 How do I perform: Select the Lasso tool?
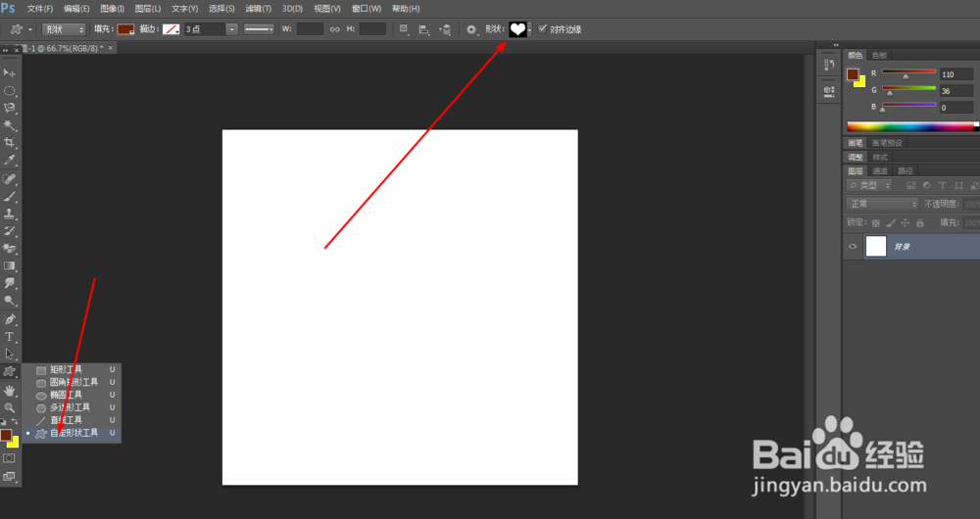[10, 108]
